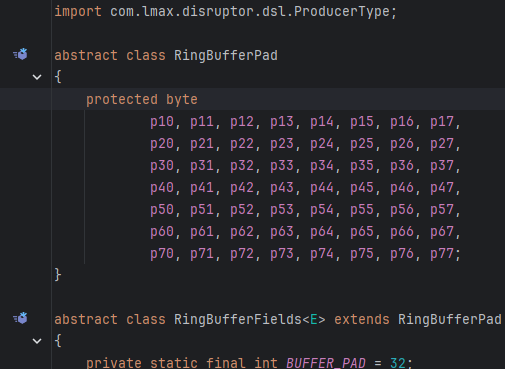This screenshot has height=369, width=505.
Task: Place caret on field p70
Action: pos(162,254)
